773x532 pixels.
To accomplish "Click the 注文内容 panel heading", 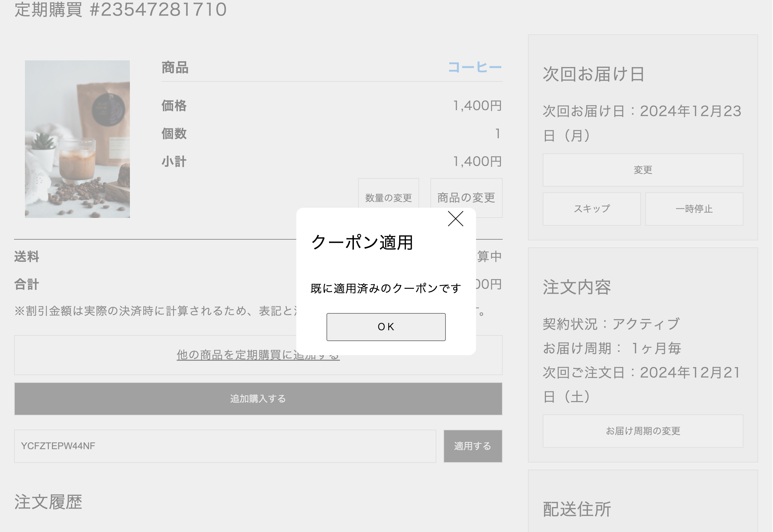I will [x=577, y=287].
